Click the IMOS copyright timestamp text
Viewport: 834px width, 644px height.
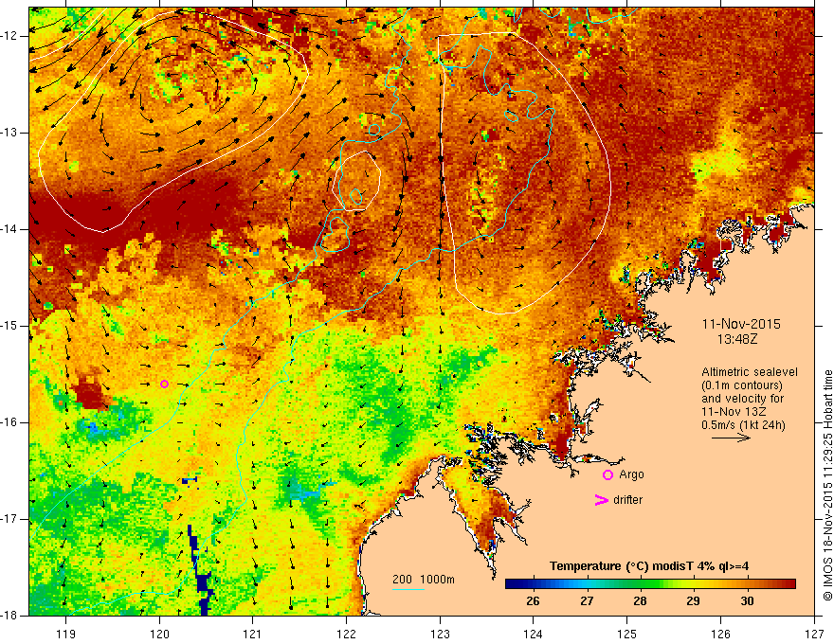tap(827, 486)
